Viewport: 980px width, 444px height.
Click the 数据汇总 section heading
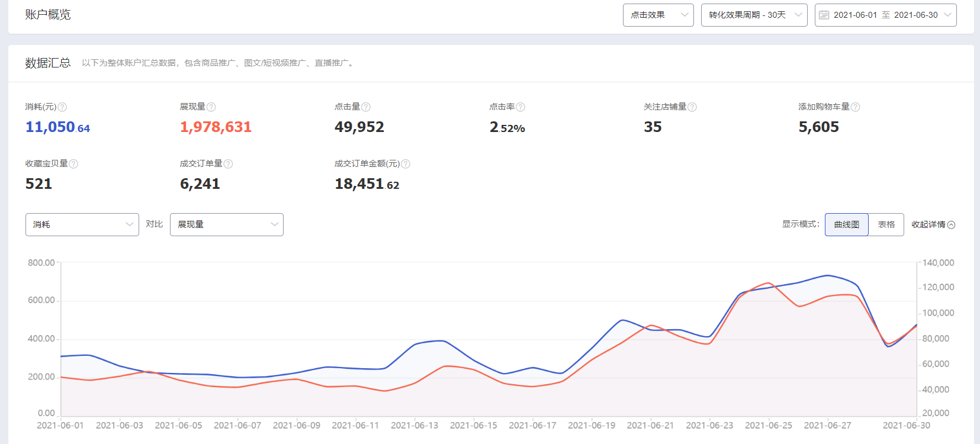48,63
